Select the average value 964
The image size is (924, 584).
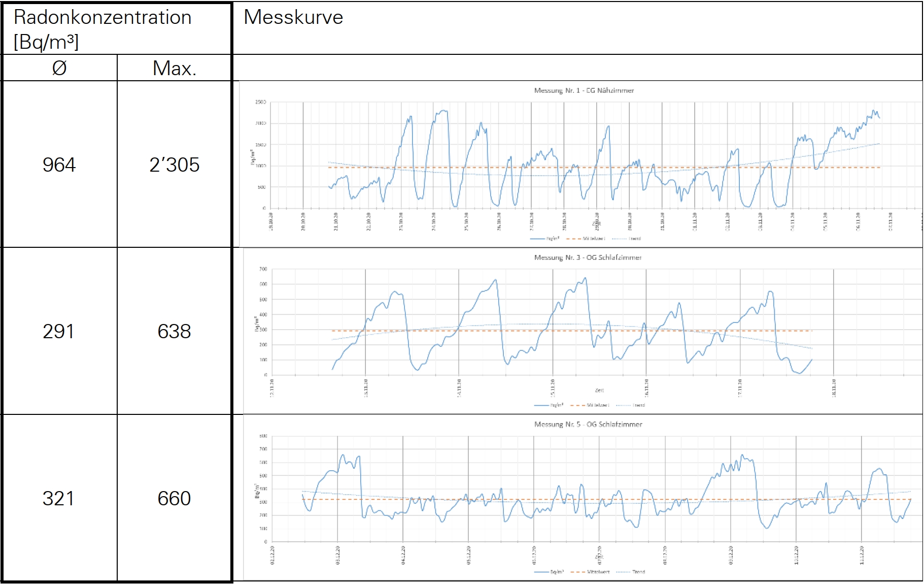[x=59, y=165]
